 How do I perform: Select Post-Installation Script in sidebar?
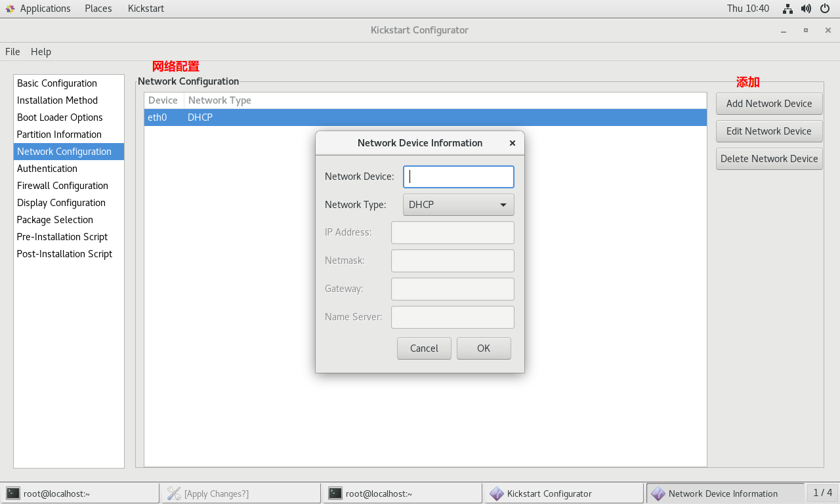tap(69, 254)
